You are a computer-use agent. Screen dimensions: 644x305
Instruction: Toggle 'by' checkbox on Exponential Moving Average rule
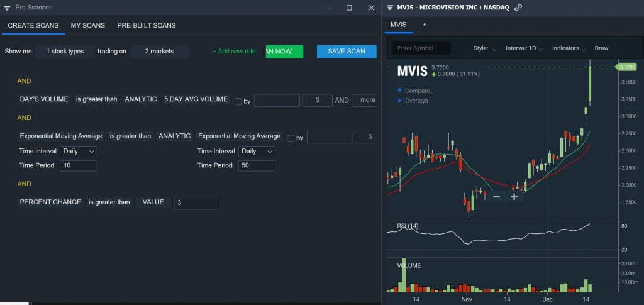[291, 138]
